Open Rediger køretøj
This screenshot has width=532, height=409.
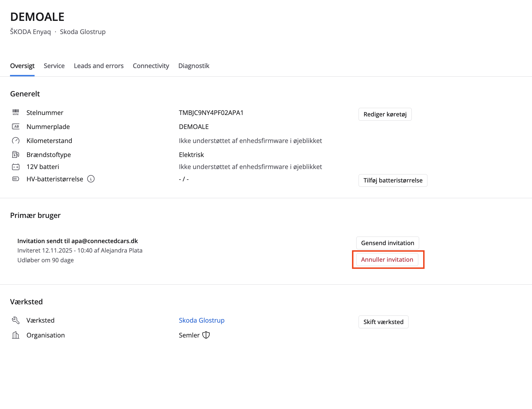pos(385,114)
